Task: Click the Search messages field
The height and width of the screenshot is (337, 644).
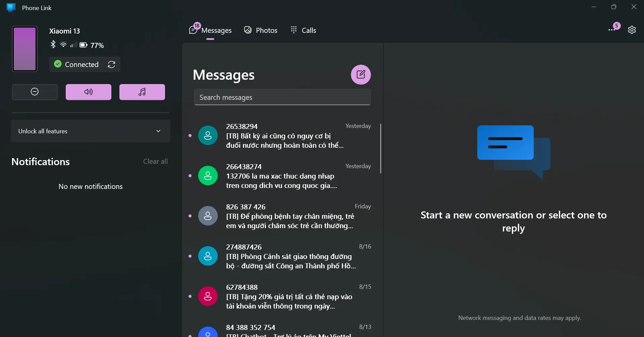Action: [282, 97]
